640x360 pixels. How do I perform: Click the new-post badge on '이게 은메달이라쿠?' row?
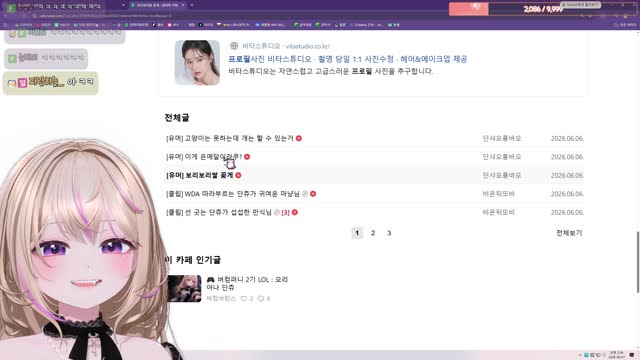[x=247, y=157]
